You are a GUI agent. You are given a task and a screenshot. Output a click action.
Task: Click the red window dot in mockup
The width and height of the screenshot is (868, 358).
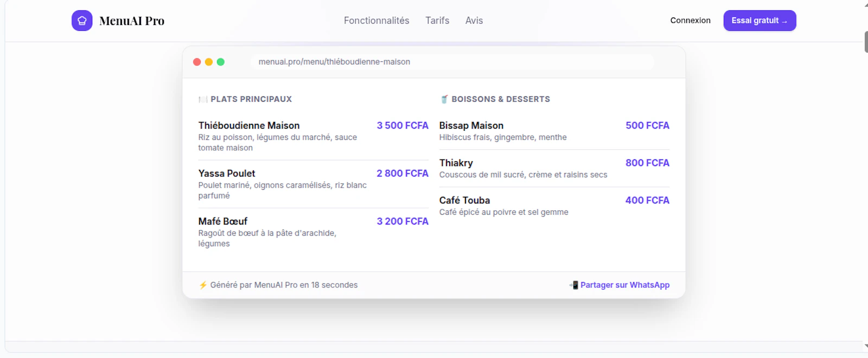tap(197, 62)
